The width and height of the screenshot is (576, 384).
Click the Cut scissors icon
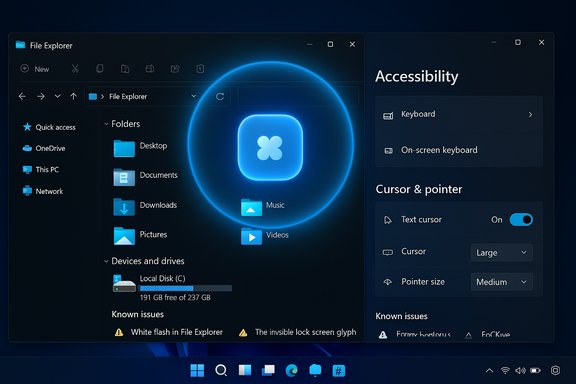[75, 69]
